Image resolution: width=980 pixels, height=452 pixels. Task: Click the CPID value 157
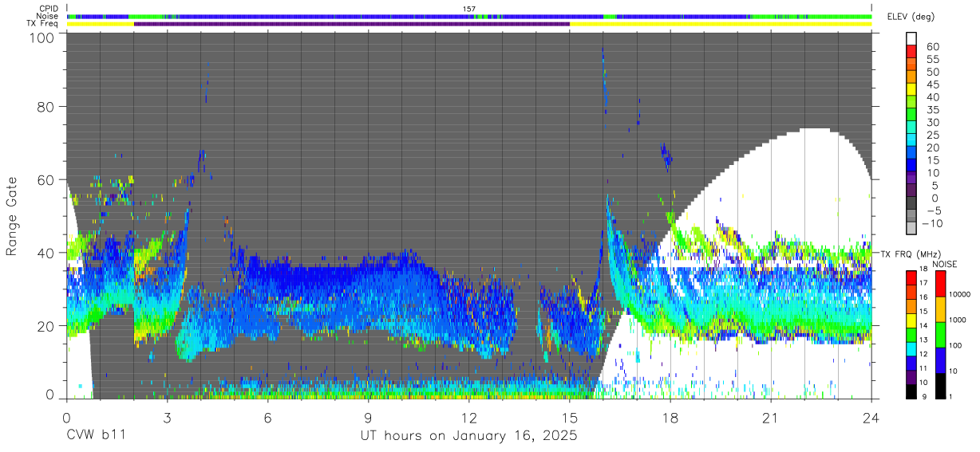[469, 8]
